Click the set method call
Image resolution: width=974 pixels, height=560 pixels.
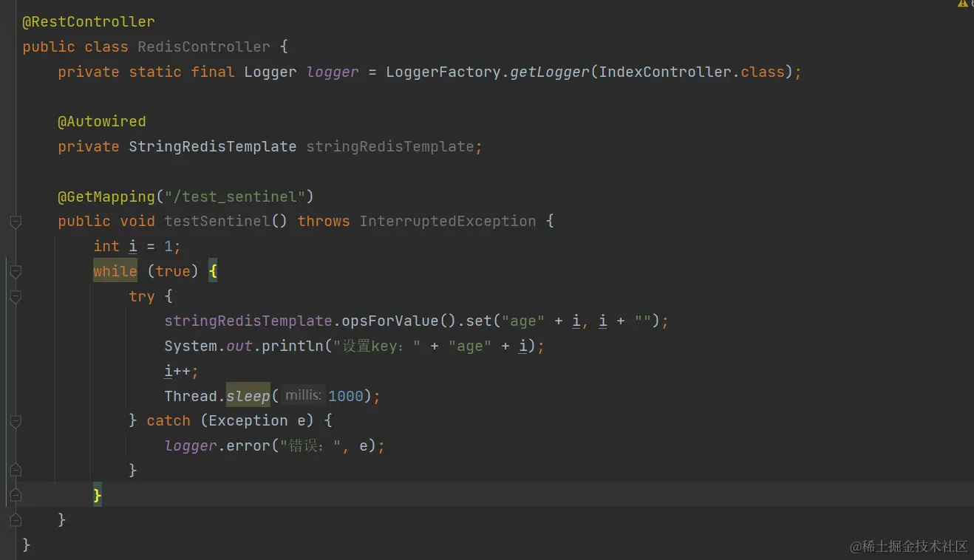(479, 321)
